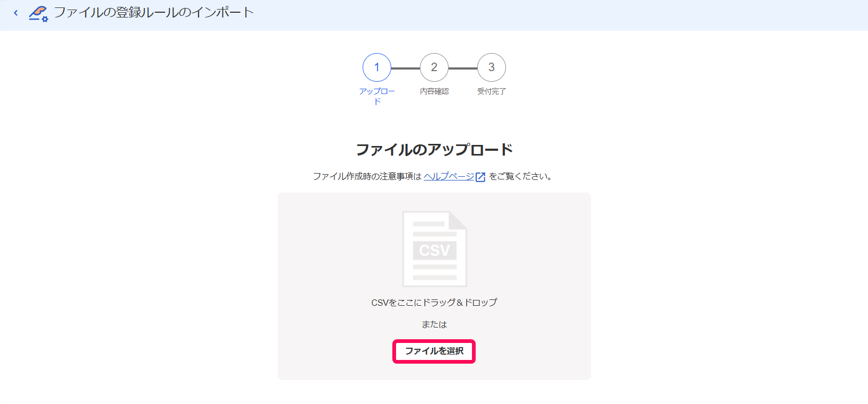The height and width of the screenshot is (404, 868).
Task: Open the ヘルプページ link
Action: click(x=449, y=176)
